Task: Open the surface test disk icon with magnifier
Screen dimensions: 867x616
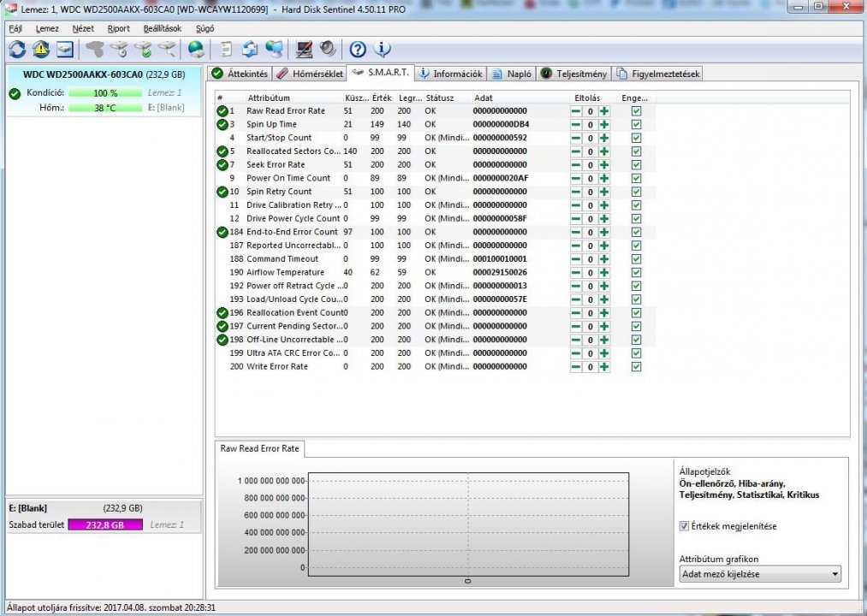Action: pos(167,50)
